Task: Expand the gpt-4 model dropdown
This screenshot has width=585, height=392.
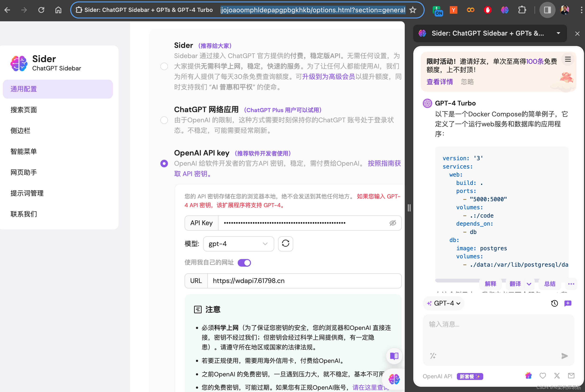Action: point(238,244)
